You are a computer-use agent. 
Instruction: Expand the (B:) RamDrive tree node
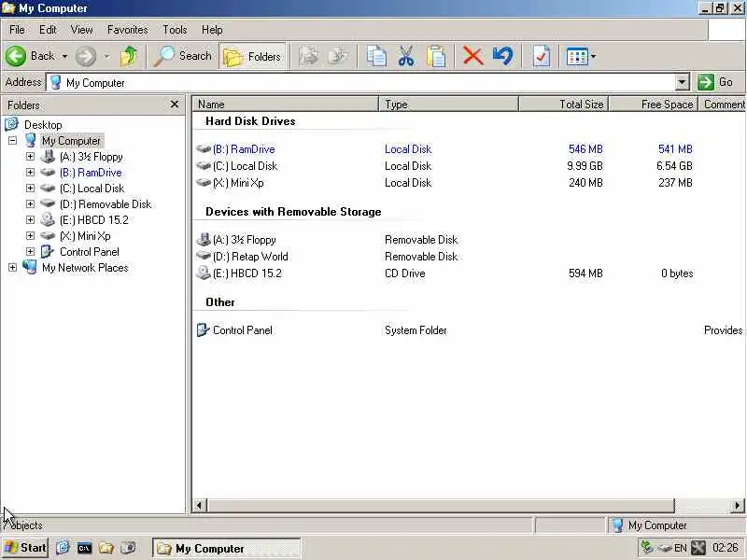[x=30, y=173]
